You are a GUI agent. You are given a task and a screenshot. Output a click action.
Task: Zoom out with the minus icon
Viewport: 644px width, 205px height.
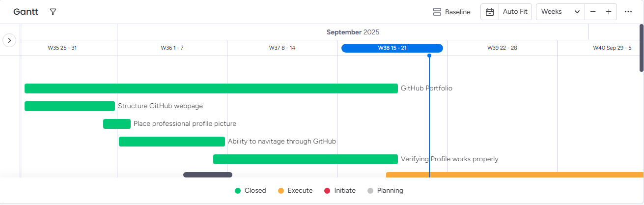(593, 12)
